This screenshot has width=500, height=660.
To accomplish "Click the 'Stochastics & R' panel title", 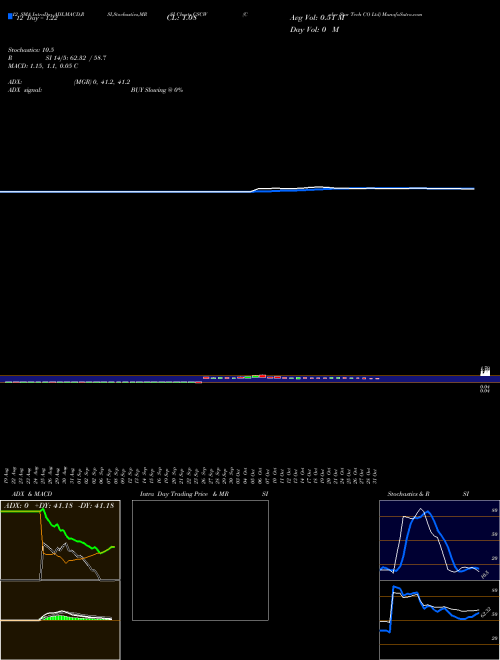I will coord(408,494).
